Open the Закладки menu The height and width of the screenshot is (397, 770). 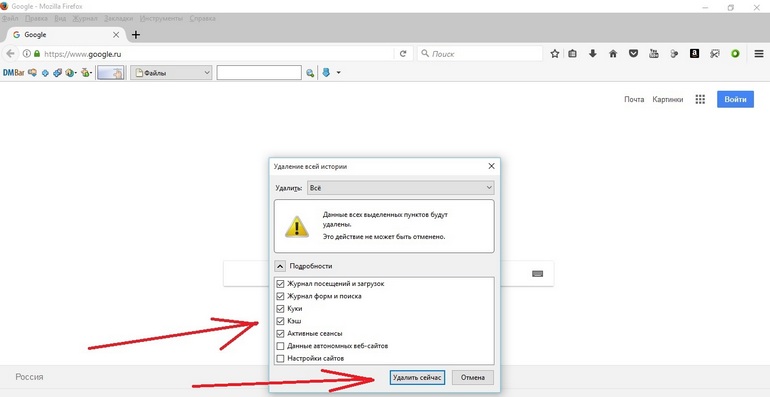[x=118, y=19]
